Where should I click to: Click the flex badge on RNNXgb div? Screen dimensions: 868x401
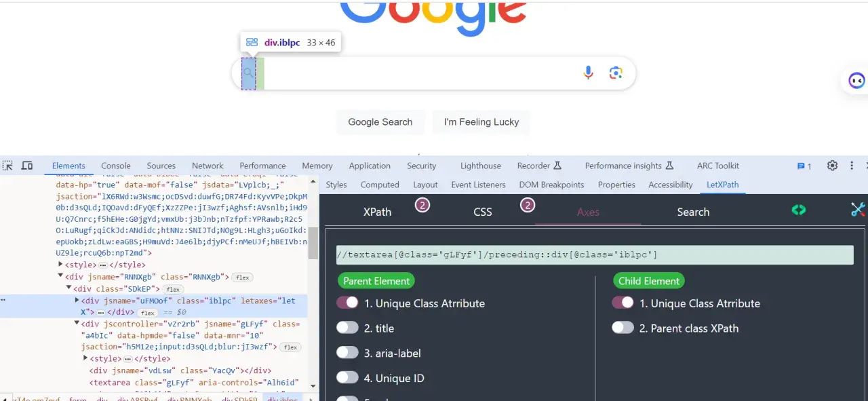pyautogui.click(x=243, y=278)
